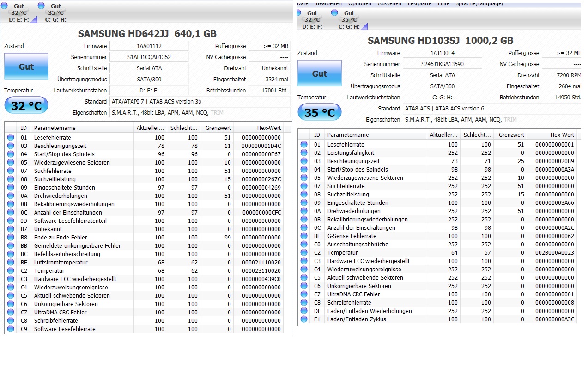
Task: Click the Betriebsstunden field 17001 Std.
Action: tap(269, 90)
